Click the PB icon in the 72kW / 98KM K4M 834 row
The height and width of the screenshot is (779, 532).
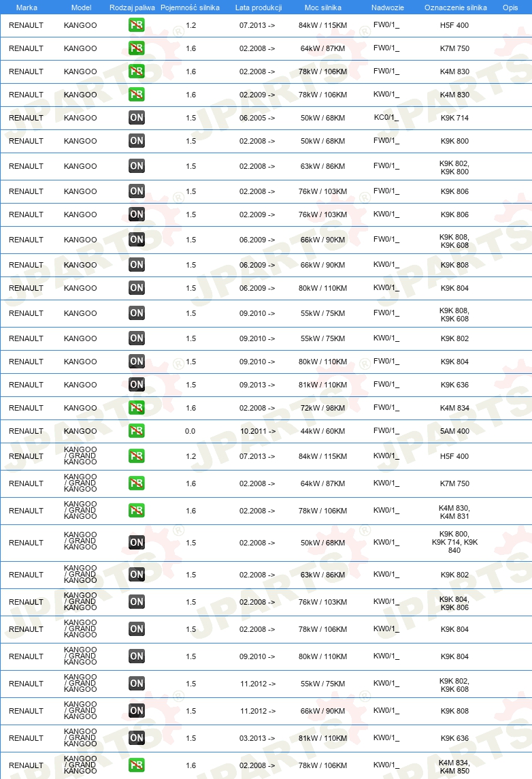click(x=137, y=408)
